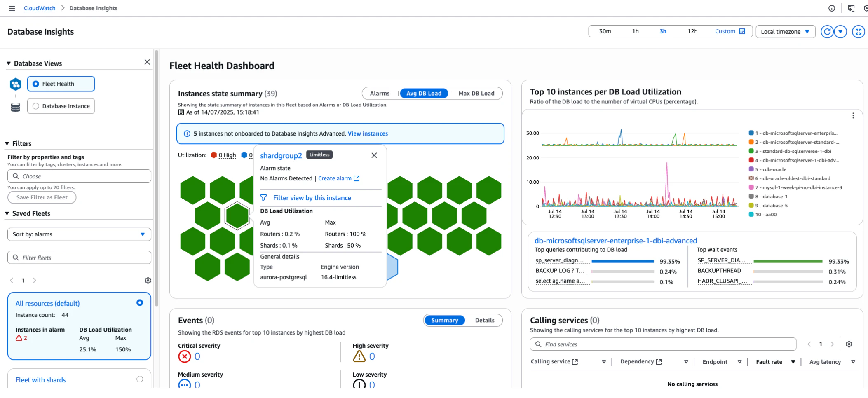Open Calling service column dropdown arrow
Image resolution: width=868 pixels, height=398 pixels.
tap(604, 362)
